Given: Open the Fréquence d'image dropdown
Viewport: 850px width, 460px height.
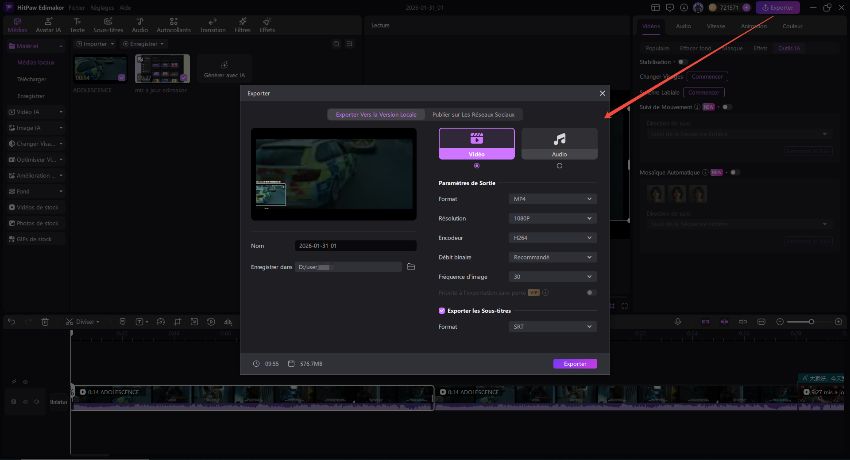Looking at the screenshot, I should 552,277.
